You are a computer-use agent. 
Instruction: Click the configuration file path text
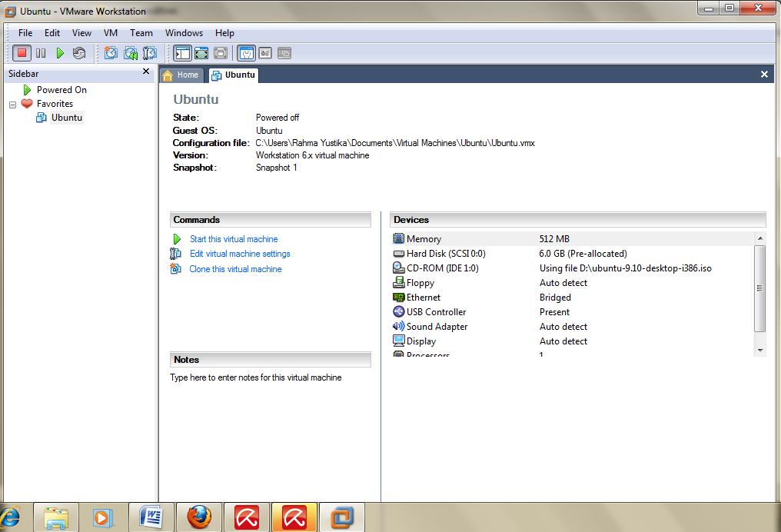pos(395,143)
